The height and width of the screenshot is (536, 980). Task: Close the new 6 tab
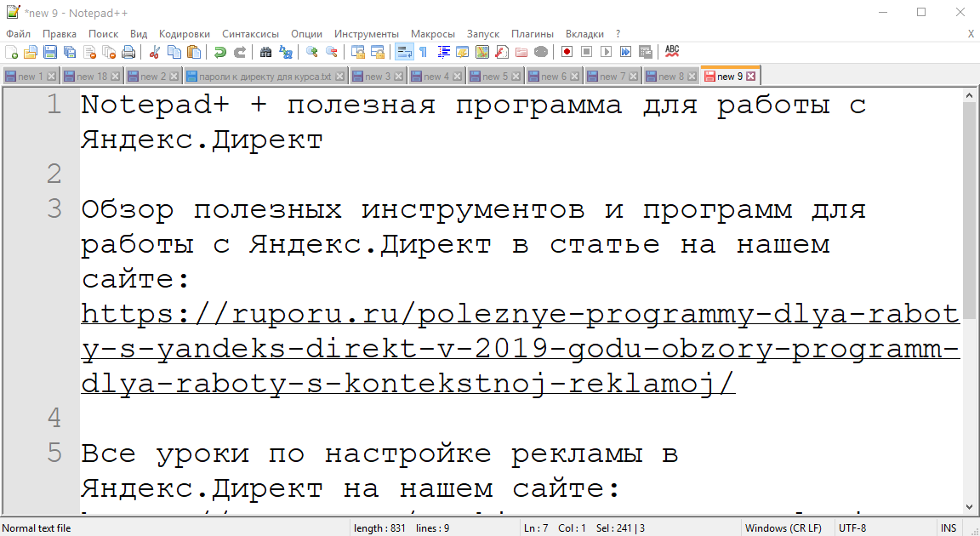coord(574,77)
